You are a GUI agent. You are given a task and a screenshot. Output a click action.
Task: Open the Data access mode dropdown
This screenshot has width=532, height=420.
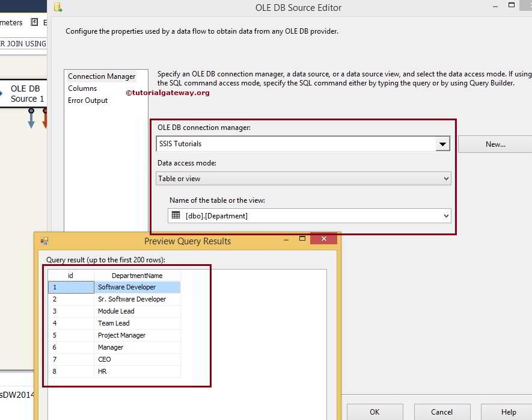pyautogui.click(x=445, y=179)
